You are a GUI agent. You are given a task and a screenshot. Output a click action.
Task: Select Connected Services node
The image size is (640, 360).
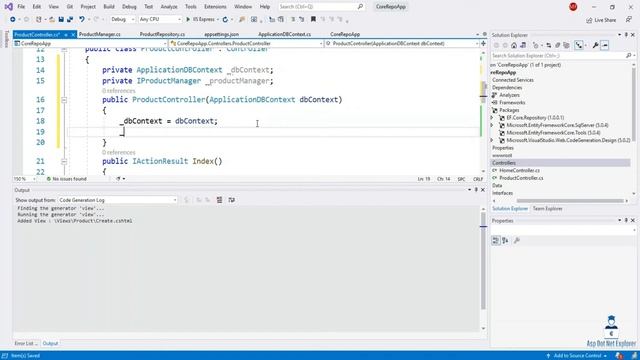[x=513, y=80]
